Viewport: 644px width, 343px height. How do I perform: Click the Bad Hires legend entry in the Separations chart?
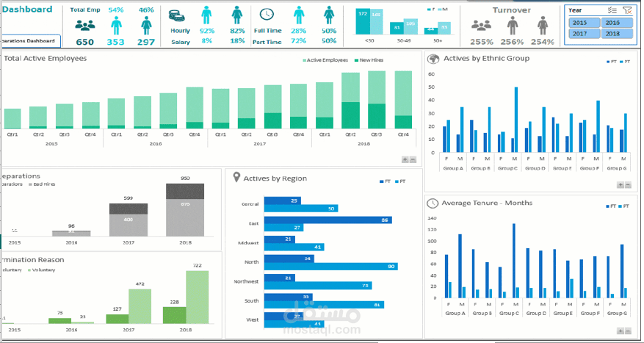(x=41, y=184)
